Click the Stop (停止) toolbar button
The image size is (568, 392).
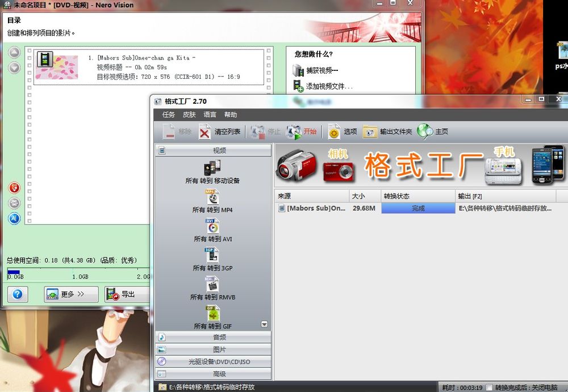coord(266,132)
